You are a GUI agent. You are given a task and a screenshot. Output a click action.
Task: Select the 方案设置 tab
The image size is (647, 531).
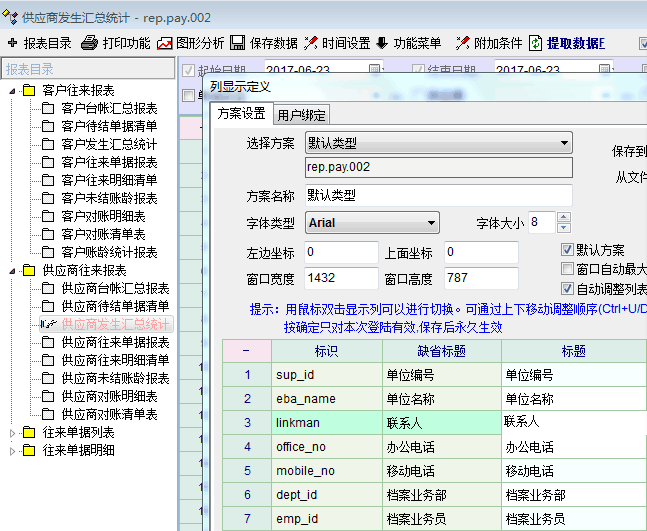coord(241,113)
